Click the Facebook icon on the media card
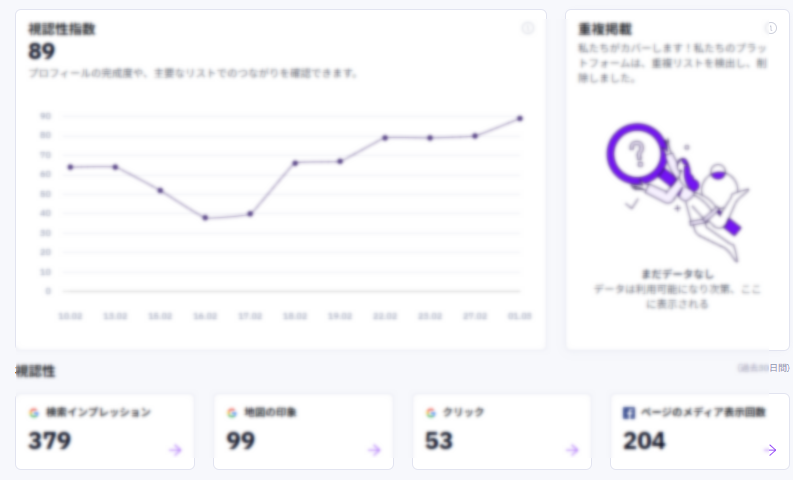This screenshot has height=480, width=793. [630, 412]
